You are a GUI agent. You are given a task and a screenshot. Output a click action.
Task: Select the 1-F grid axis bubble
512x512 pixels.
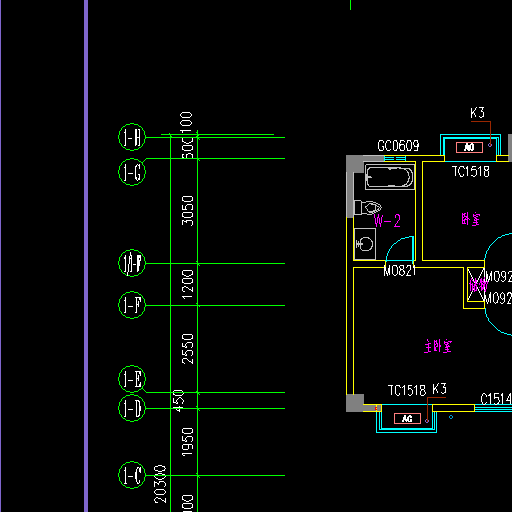132,305
